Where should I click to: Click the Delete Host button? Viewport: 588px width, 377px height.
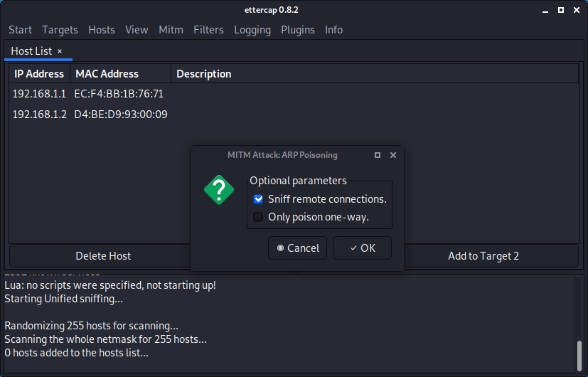click(x=103, y=256)
